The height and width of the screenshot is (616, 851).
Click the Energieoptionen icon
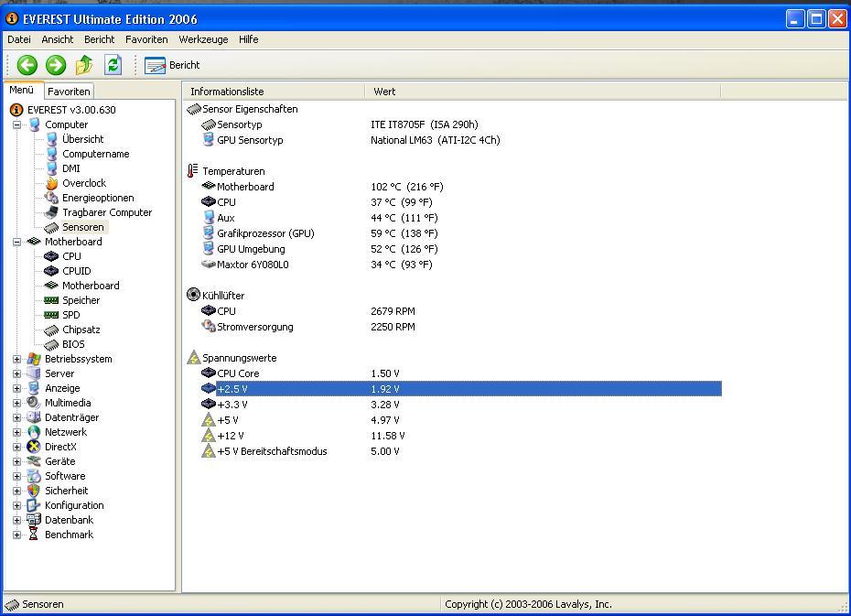pyautogui.click(x=51, y=198)
